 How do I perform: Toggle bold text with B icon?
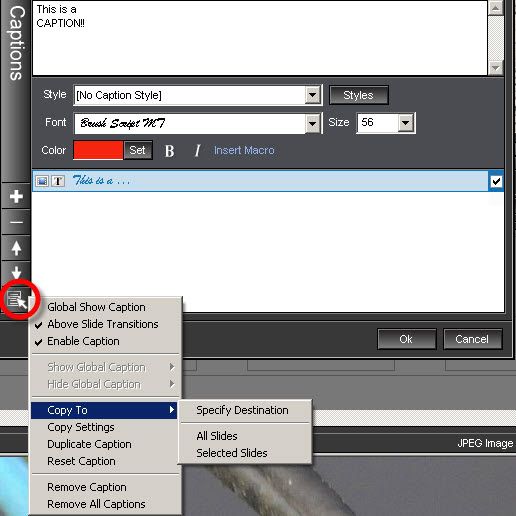click(x=169, y=151)
